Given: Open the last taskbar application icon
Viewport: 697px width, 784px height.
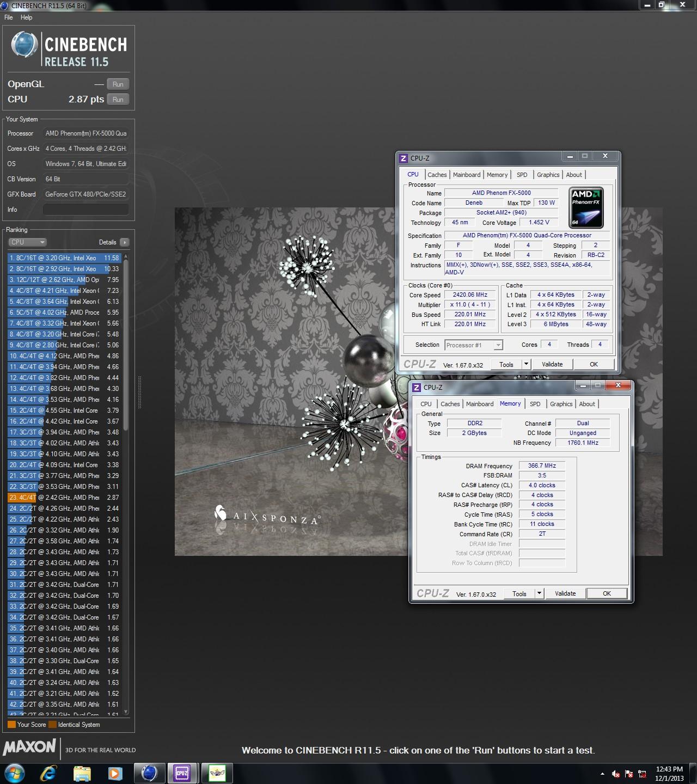Looking at the screenshot, I should coord(217,773).
